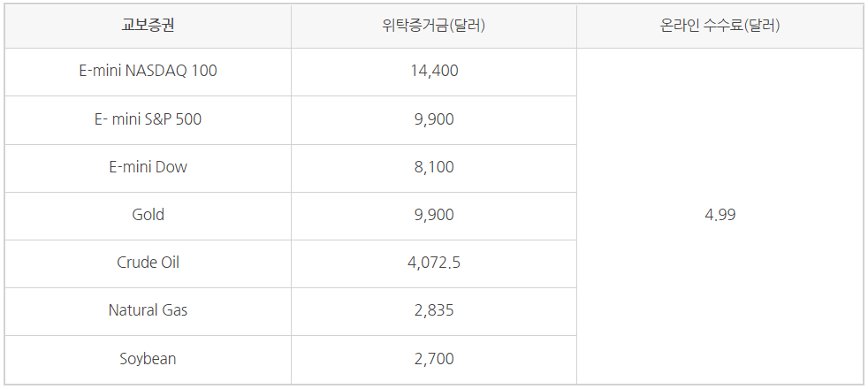The height and width of the screenshot is (389, 868).
Task: Select the E-mini NASDAQ 100 product cell
Action: 148,72
